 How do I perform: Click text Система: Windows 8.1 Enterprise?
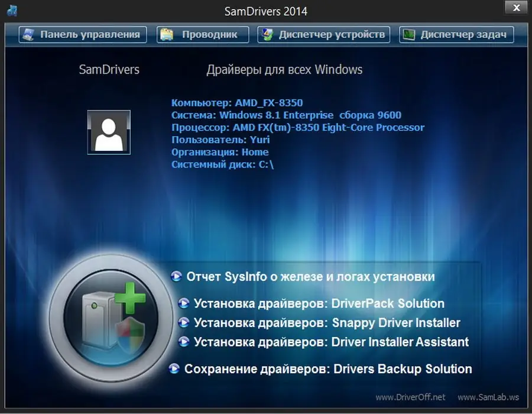point(252,115)
